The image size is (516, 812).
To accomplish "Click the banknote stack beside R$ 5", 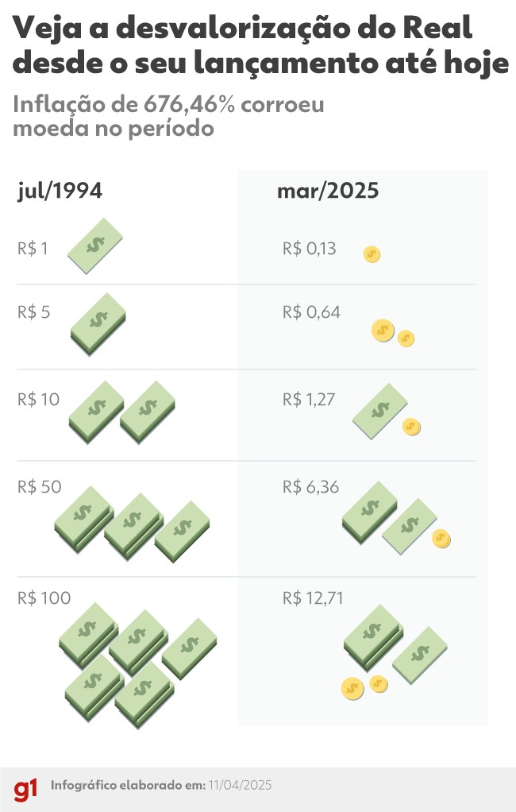I will click(98, 323).
